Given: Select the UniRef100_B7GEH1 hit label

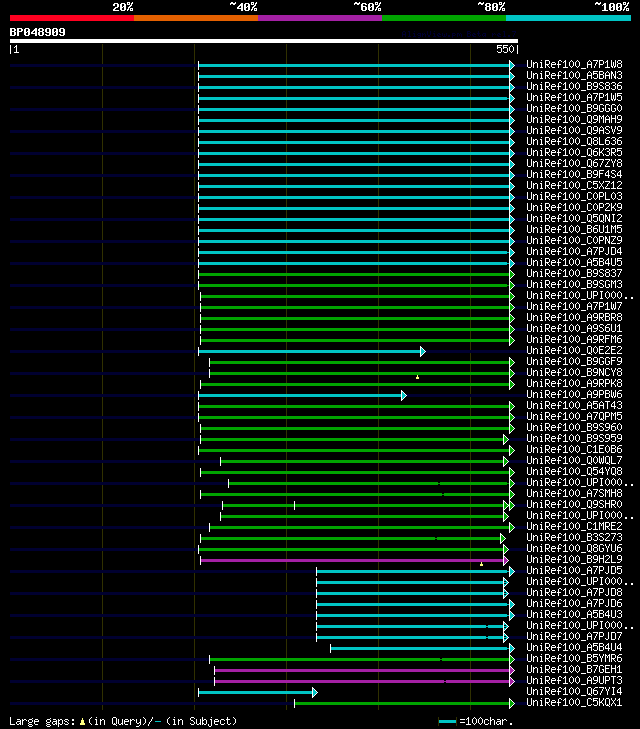Looking at the screenshot, I should [x=574, y=669].
